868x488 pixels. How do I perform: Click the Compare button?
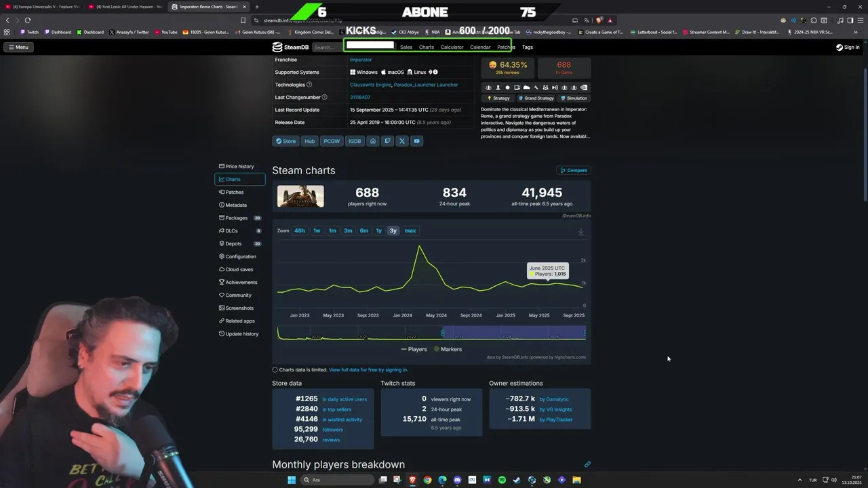[574, 170]
